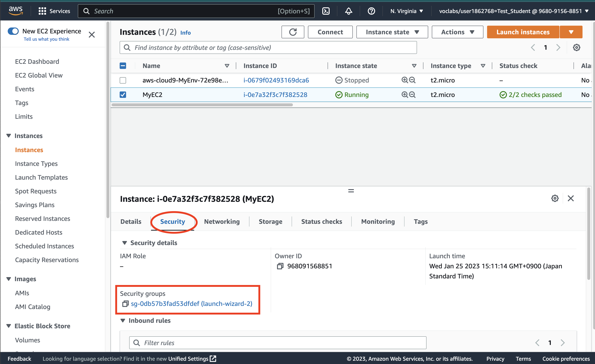The width and height of the screenshot is (595, 364).
Task: Toggle the New EC2 Experience switch
Action: (x=13, y=31)
